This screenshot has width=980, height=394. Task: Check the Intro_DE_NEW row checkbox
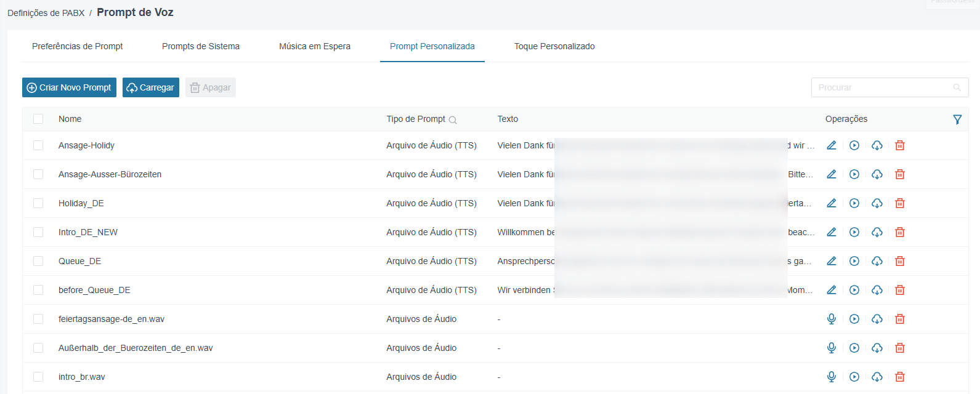(x=38, y=232)
